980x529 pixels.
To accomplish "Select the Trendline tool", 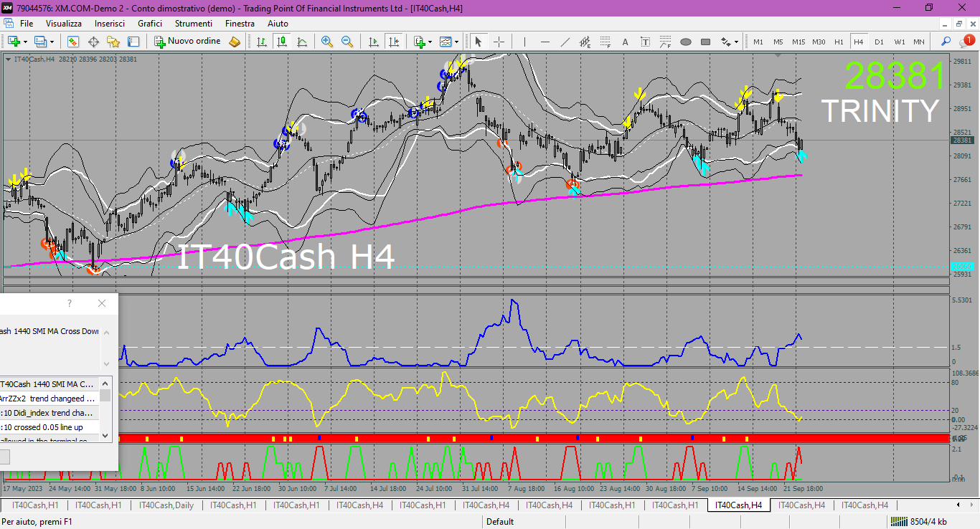I will (x=565, y=42).
